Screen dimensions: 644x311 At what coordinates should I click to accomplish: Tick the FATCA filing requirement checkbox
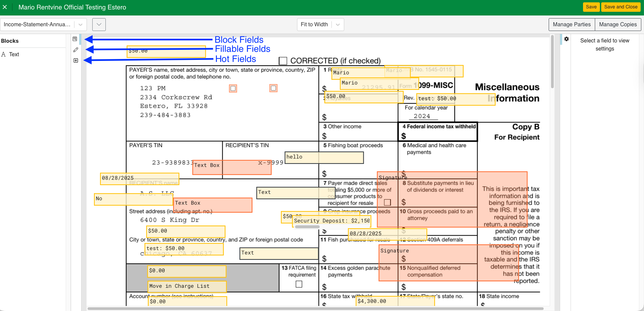pyautogui.click(x=299, y=284)
